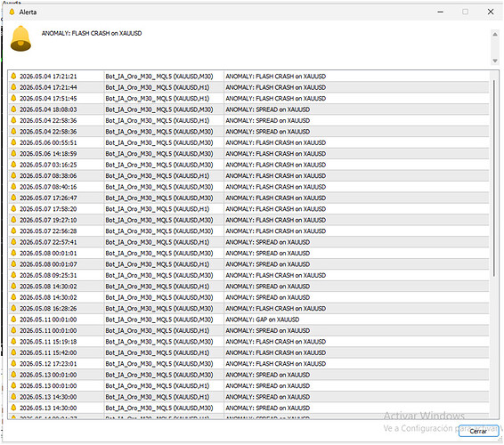The image size is (504, 445).
Task: Click bell icon beside 2026.05.04 18:08:03 entry
Action: 13,109
